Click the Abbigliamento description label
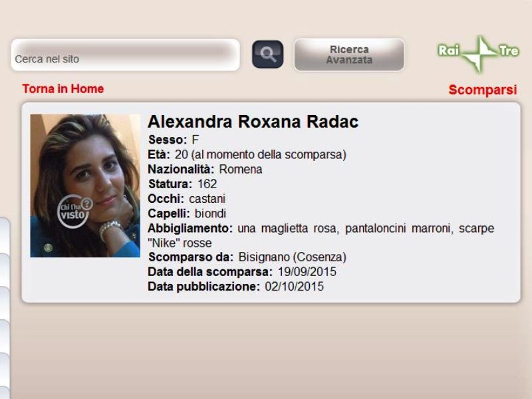The height and width of the screenshot is (399, 532). [x=190, y=228]
